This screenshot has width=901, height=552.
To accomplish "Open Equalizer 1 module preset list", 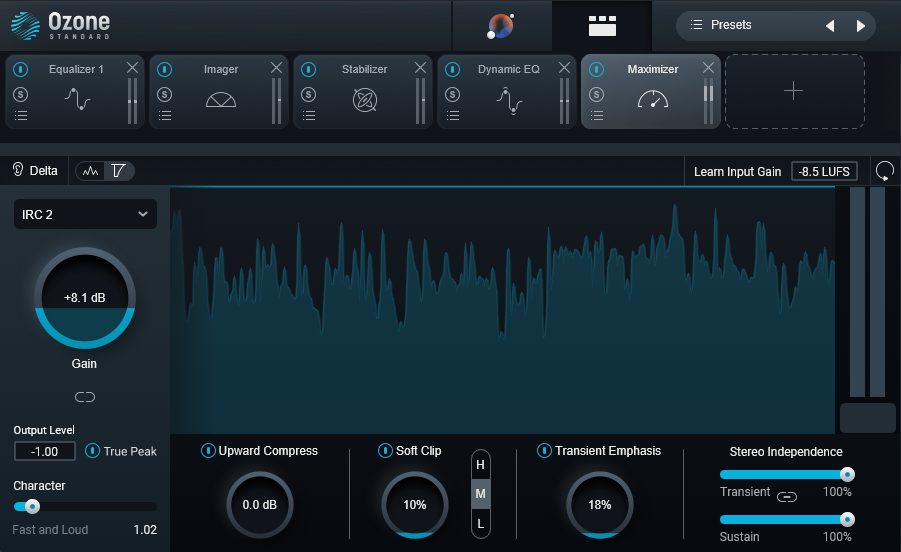I will coord(21,116).
